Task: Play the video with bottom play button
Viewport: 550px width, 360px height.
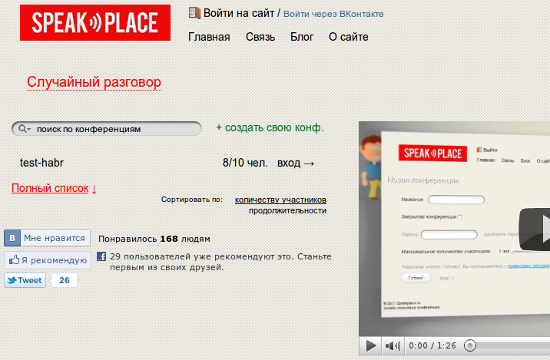Action: (x=370, y=346)
